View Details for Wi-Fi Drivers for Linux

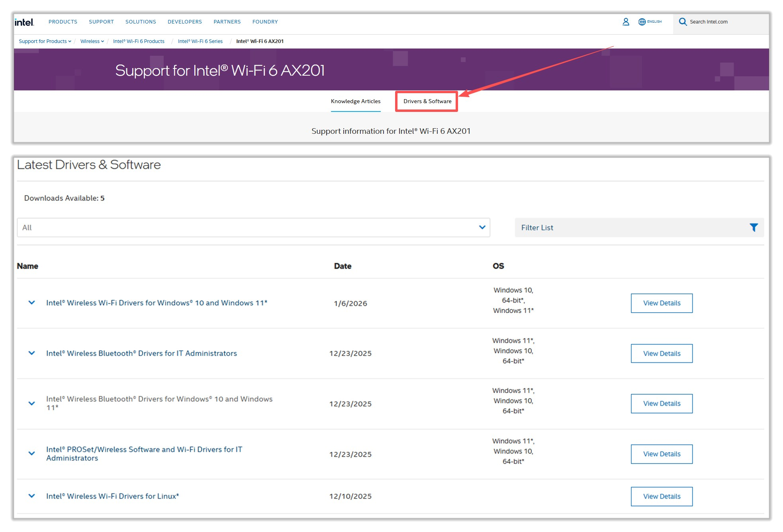(x=661, y=497)
